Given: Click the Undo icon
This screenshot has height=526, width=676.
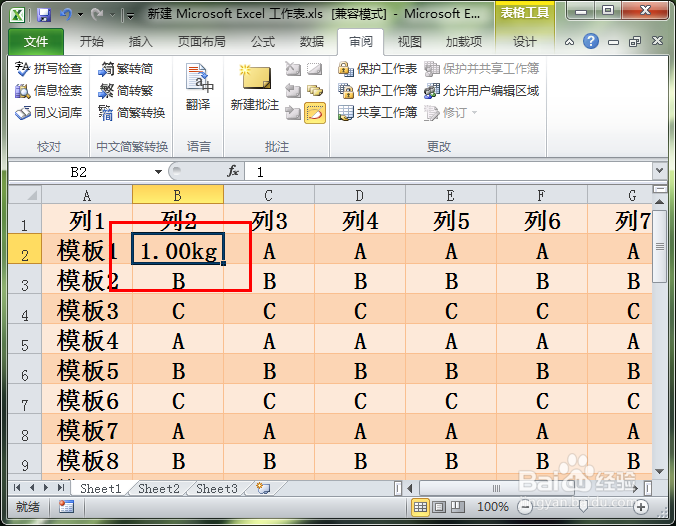Looking at the screenshot, I should pyautogui.click(x=66, y=15).
